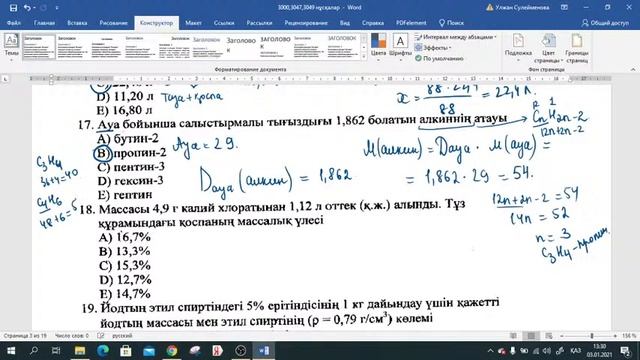Open the notification center icon
The height and width of the screenshot is (360, 640).
click(625, 351)
